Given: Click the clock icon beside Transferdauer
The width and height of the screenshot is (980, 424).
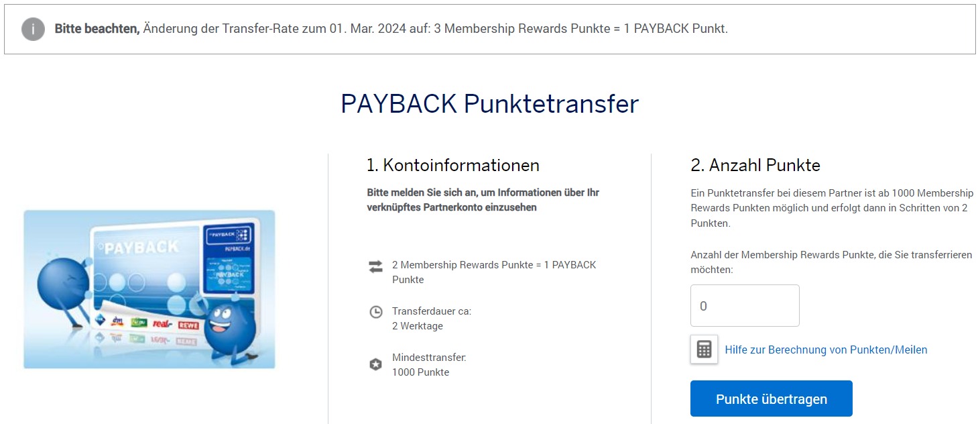Looking at the screenshot, I should [376, 312].
